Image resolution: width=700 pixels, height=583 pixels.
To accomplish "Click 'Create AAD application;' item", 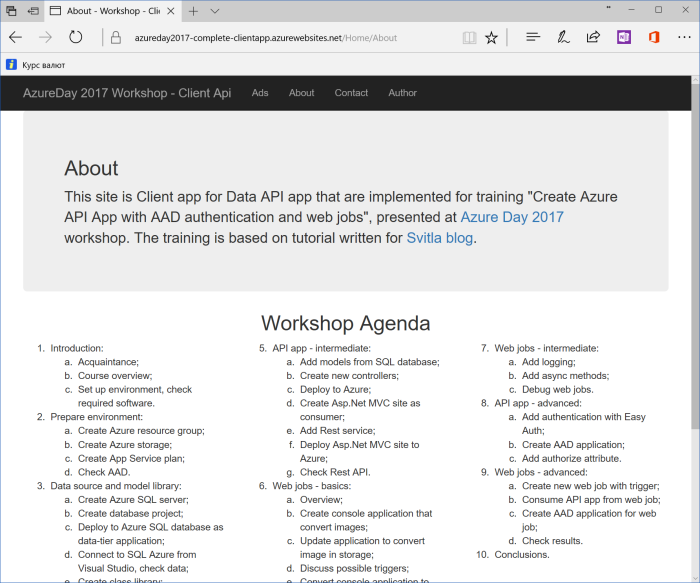I will pos(573,445).
